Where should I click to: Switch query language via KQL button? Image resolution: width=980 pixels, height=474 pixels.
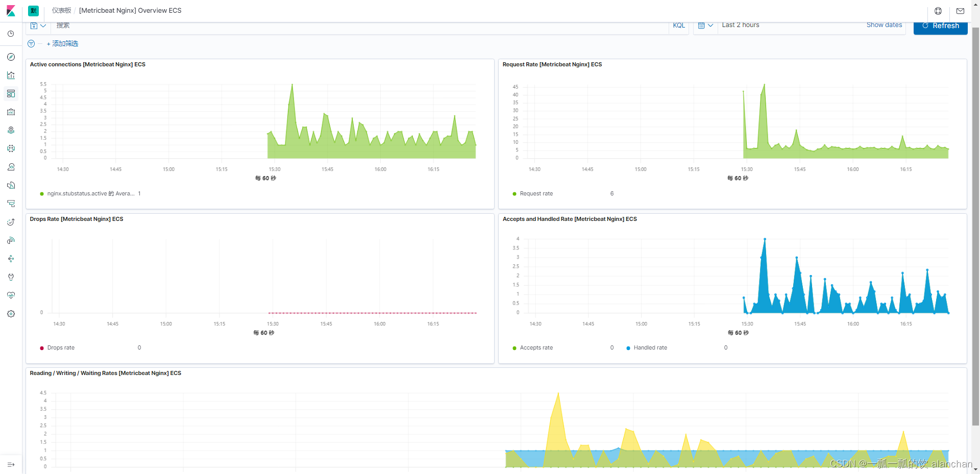click(x=679, y=26)
